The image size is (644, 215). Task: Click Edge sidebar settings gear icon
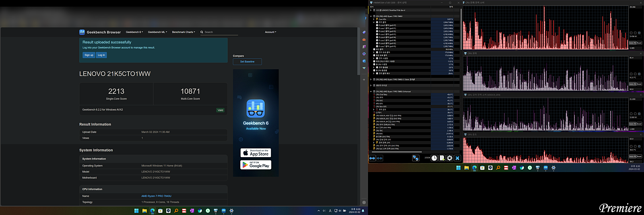[x=364, y=203]
